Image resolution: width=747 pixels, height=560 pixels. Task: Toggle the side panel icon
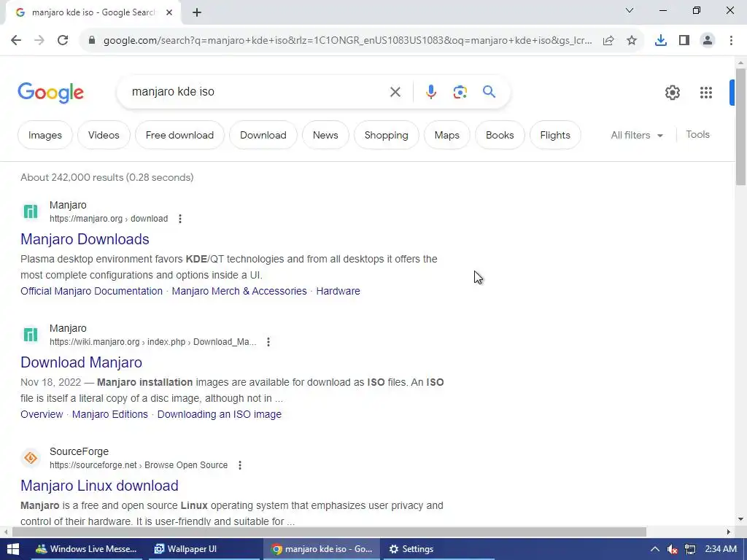[x=684, y=41]
